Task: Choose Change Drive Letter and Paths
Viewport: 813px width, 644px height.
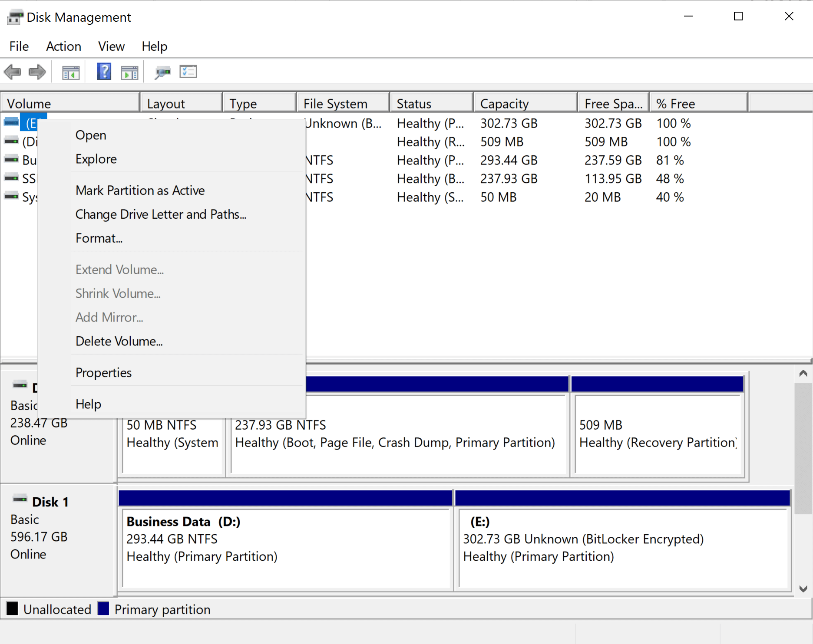Action: point(161,214)
